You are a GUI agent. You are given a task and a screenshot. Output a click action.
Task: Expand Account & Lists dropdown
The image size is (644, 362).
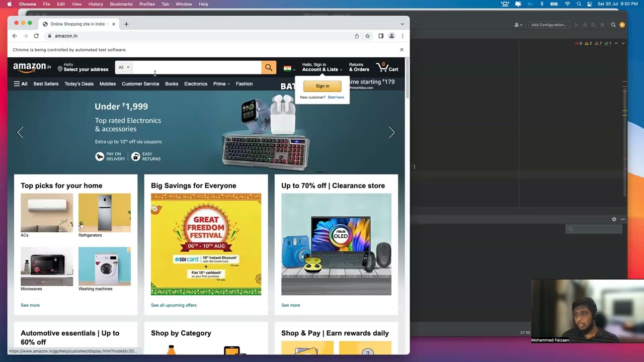(x=322, y=67)
